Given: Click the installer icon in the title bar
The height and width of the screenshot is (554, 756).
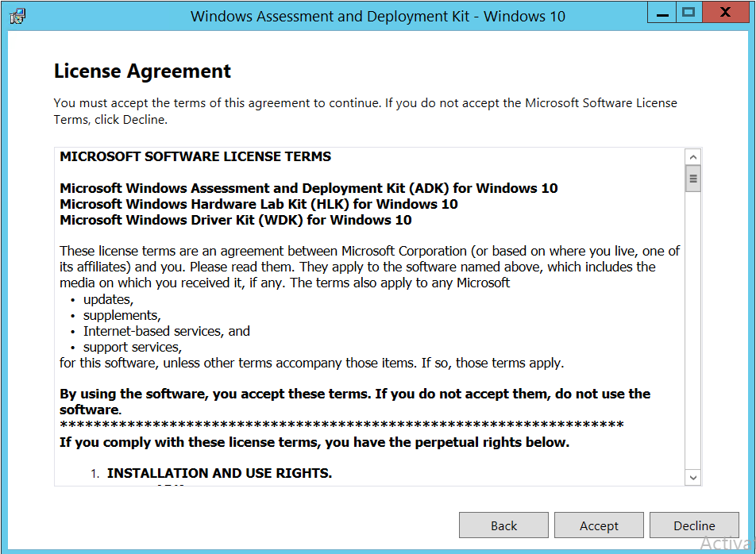Looking at the screenshot, I should point(17,15).
